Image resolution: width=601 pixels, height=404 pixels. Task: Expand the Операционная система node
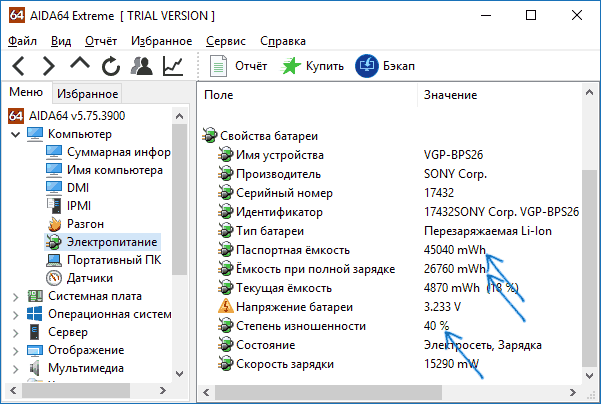point(16,315)
